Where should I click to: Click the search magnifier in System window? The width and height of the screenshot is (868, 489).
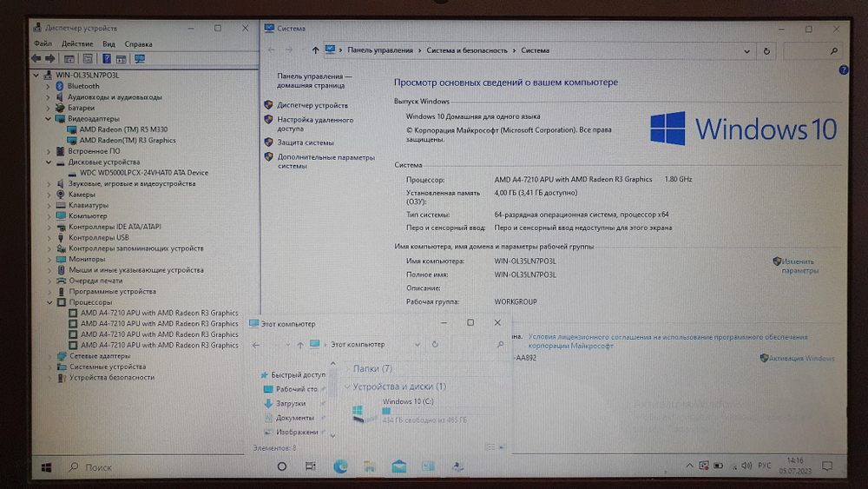(x=833, y=51)
